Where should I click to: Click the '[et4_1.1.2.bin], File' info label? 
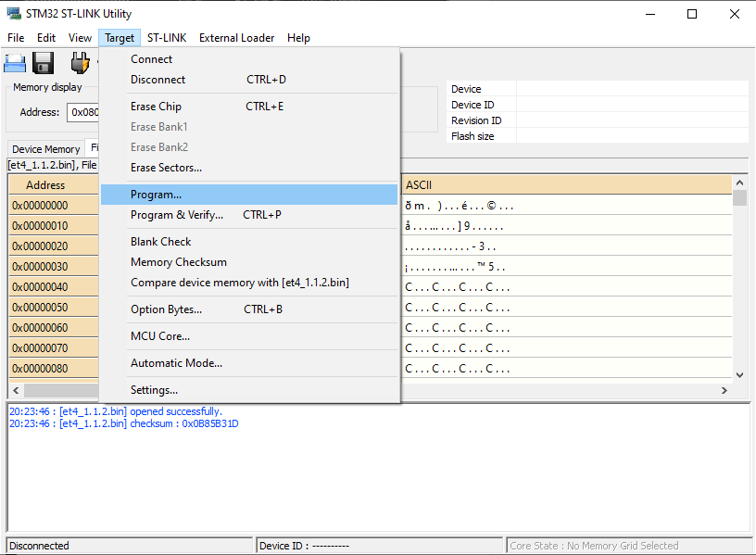click(52, 165)
